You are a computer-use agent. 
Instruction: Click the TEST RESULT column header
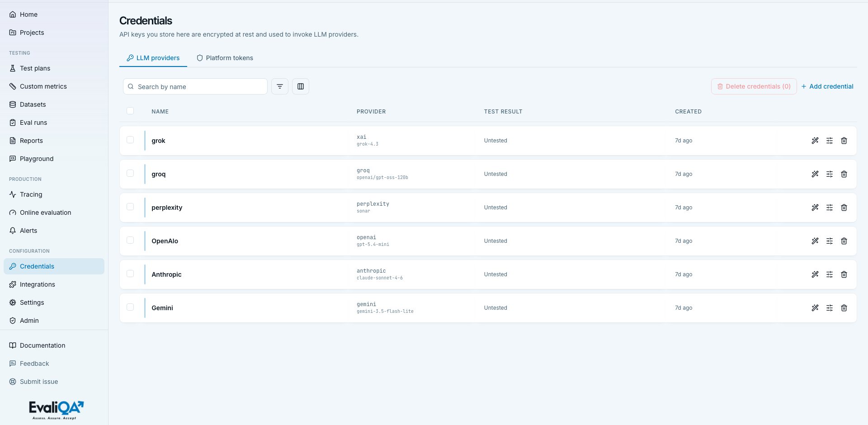point(503,112)
